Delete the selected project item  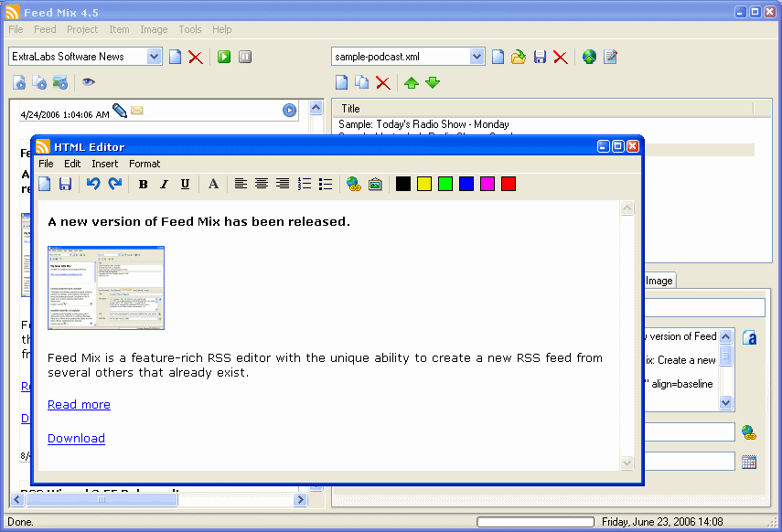(383, 83)
